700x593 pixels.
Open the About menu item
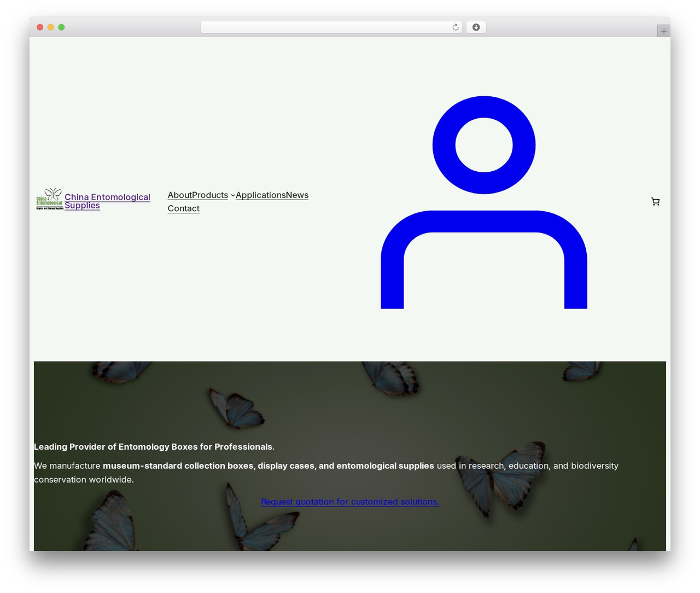point(180,195)
